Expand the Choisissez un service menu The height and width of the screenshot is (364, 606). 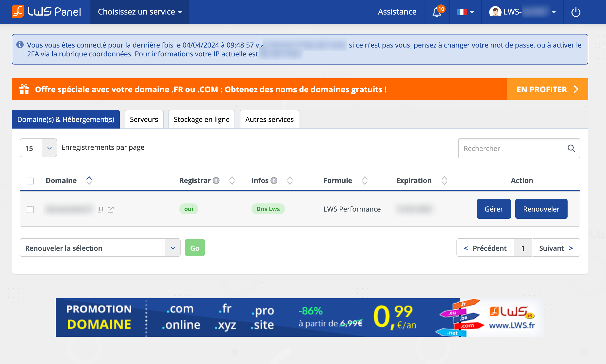coord(140,12)
